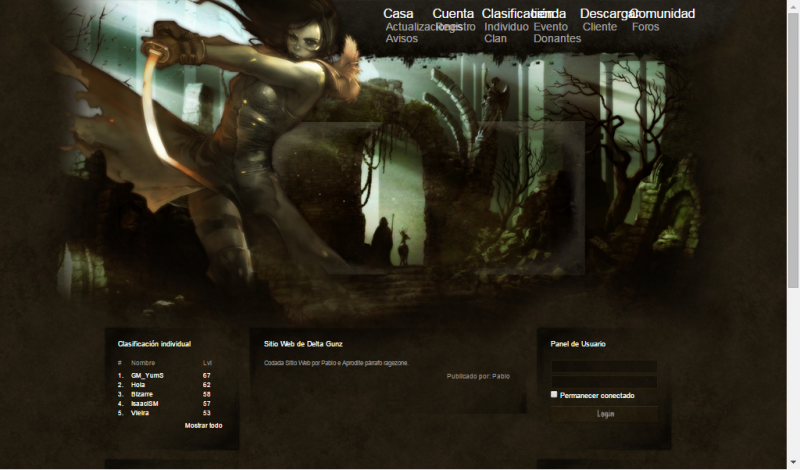Open the Descarga menu item
This screenshot has width=800, height=470.
click(609, 14)
